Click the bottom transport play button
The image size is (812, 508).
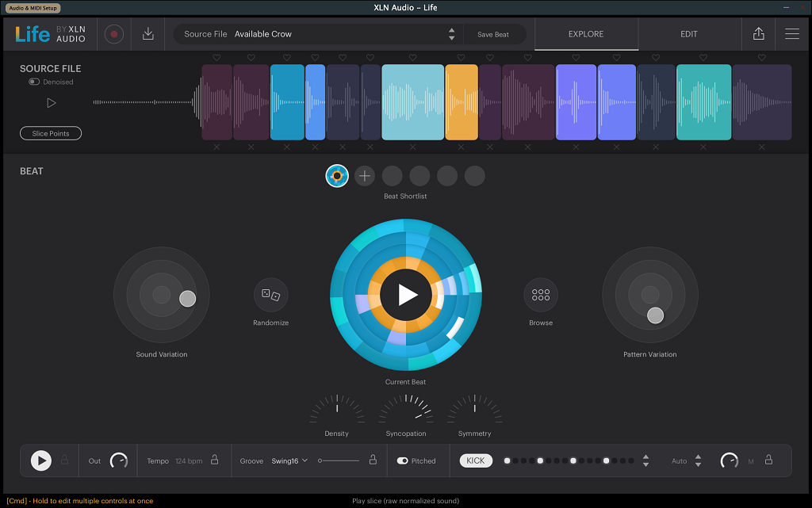[41, 460]
